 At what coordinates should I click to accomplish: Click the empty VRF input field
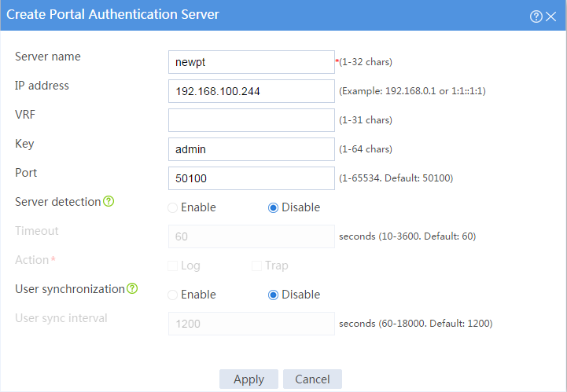(252, 120)
